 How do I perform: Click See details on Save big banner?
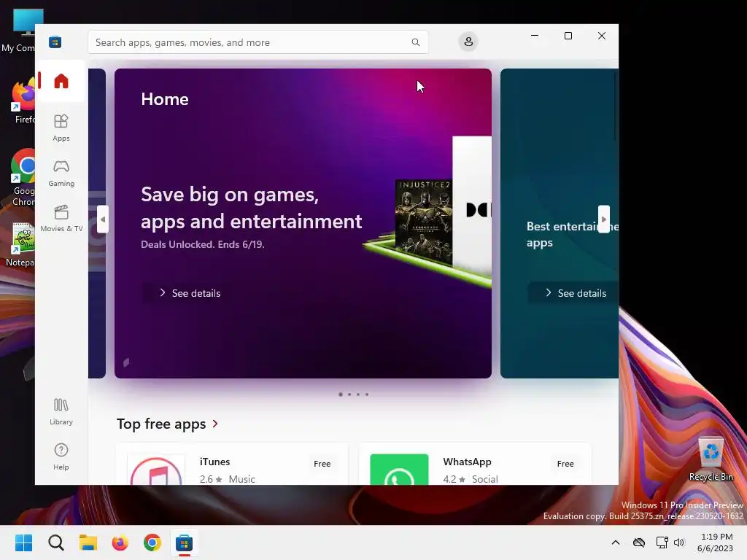(190, 293)
